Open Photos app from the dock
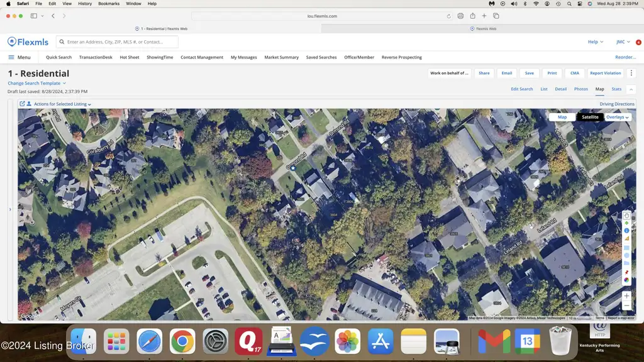644x362 pixels. [347, 341]
